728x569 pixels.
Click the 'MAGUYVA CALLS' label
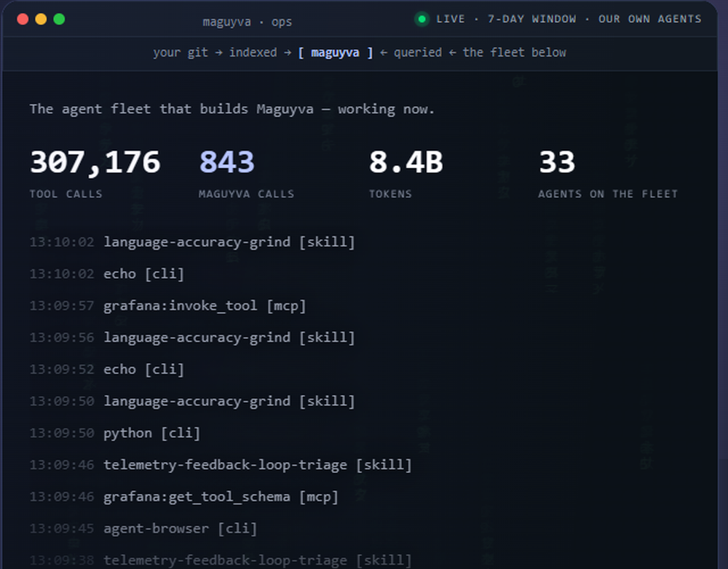[247, 194]
